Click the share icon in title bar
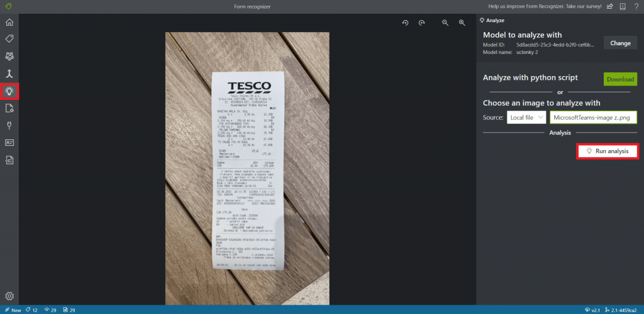 [609, 6]
